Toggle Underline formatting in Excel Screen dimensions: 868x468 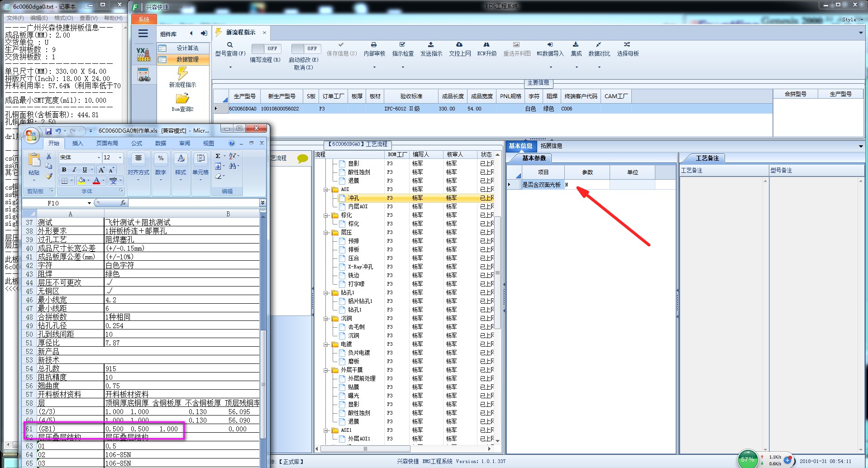click(x=85, y=169)
